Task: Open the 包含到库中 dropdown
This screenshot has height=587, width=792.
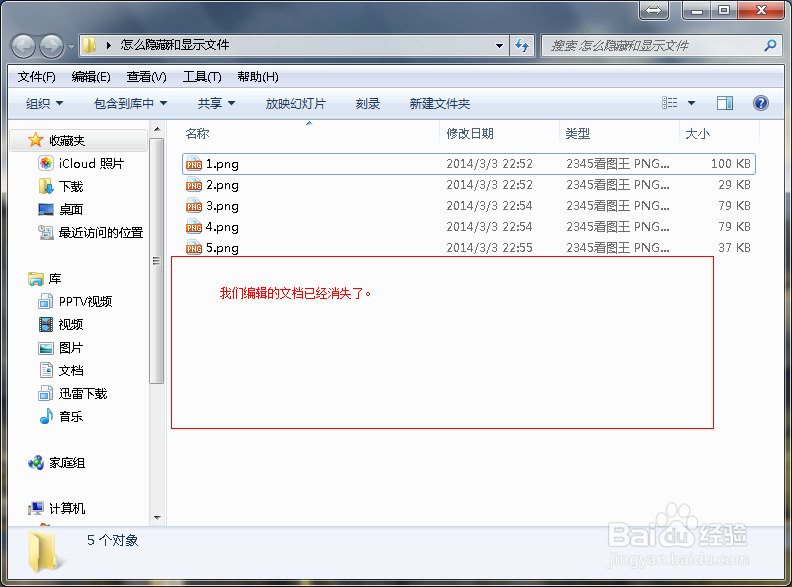Action: point(130,104)
